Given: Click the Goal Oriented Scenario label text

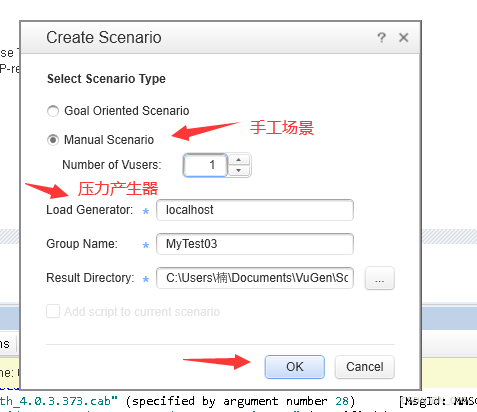Looking at the screenshot, I should 127,111.
